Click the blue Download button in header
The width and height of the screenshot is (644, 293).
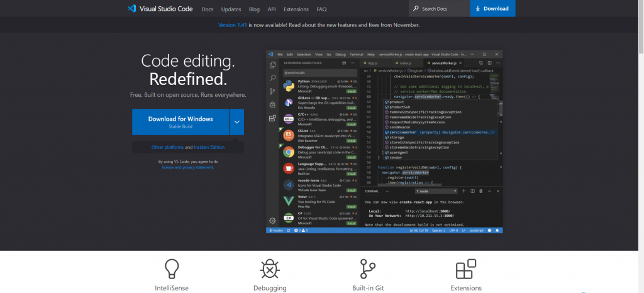[x=492, y=8]
